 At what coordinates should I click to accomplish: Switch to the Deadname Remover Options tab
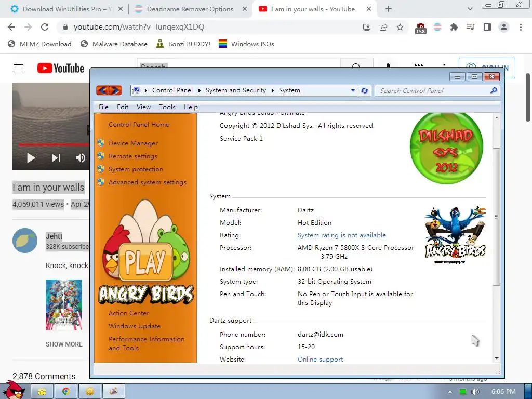click(x=190, y=9)
